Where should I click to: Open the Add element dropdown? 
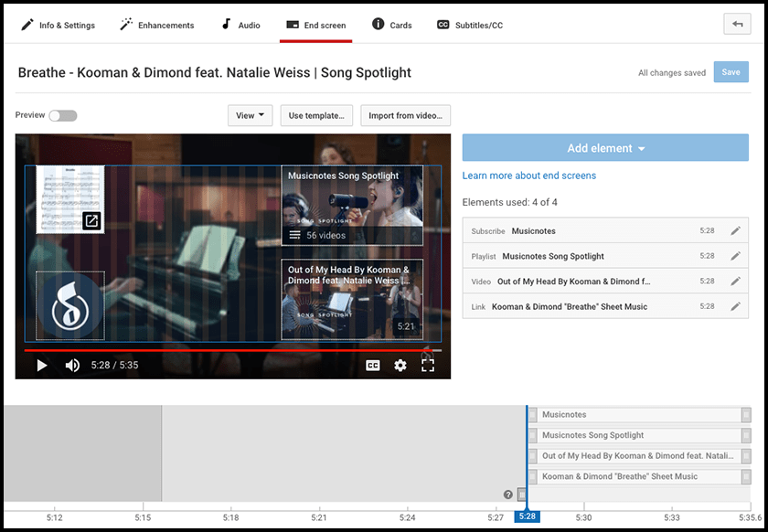coord(605,148)
